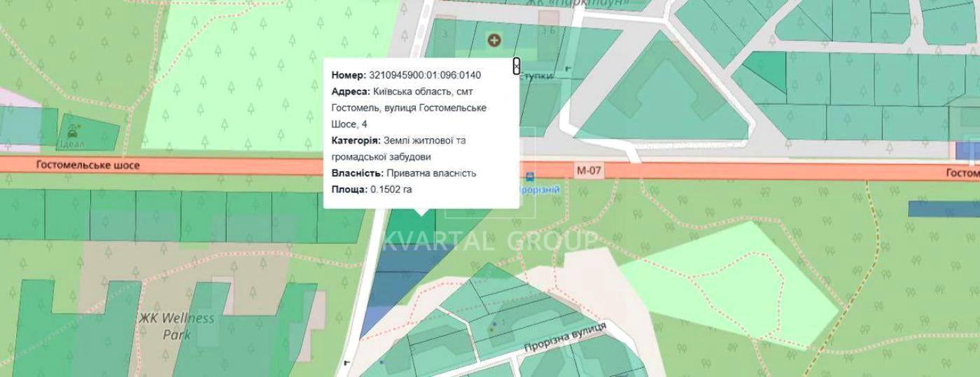This screenshot has height=377, width=980.
Task: Click the medical cross icon on map
Action: click(x=495, y=41)
